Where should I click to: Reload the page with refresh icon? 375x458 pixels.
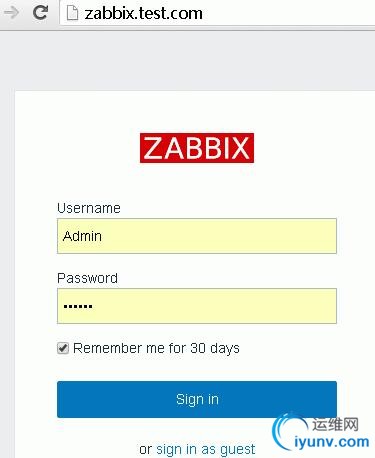[x=40, y=13]
